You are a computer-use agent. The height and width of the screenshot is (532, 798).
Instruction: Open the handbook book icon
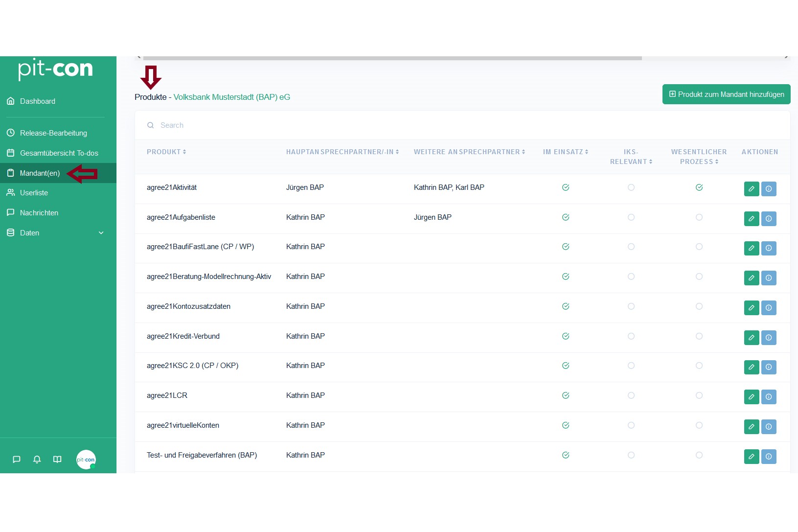pyautogui.click(x=57, y=460)
